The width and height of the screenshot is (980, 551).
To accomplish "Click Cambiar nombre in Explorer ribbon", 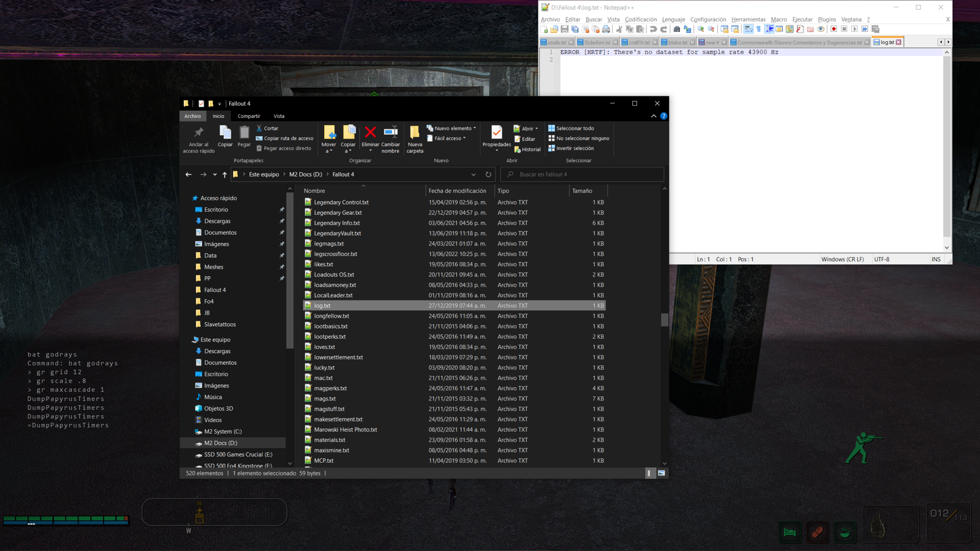I will (x=390, y=139).
